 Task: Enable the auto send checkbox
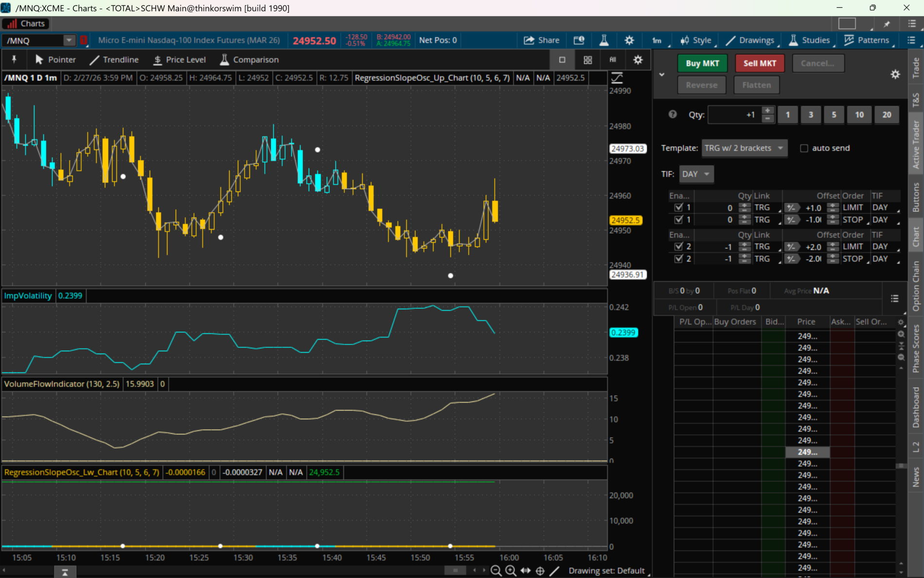click(804, 148)
